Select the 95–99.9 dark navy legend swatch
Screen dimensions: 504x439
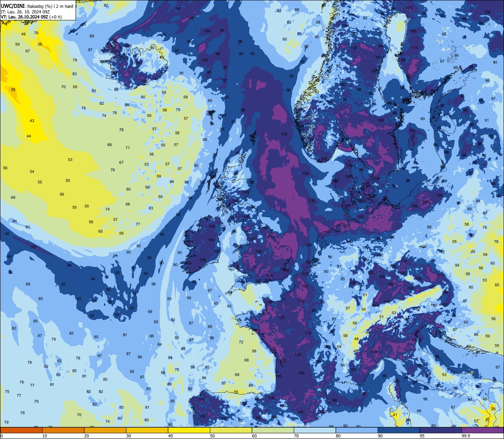coord(441,430)
